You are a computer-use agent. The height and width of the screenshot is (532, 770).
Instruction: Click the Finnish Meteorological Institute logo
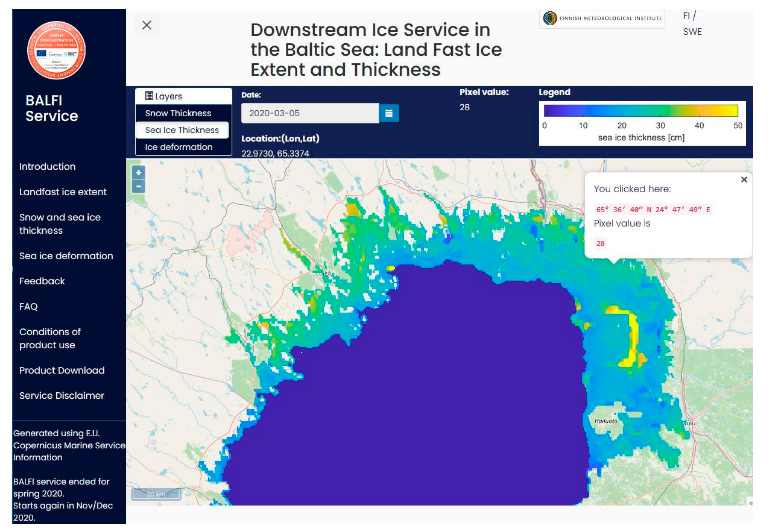(x=602, y=18)
